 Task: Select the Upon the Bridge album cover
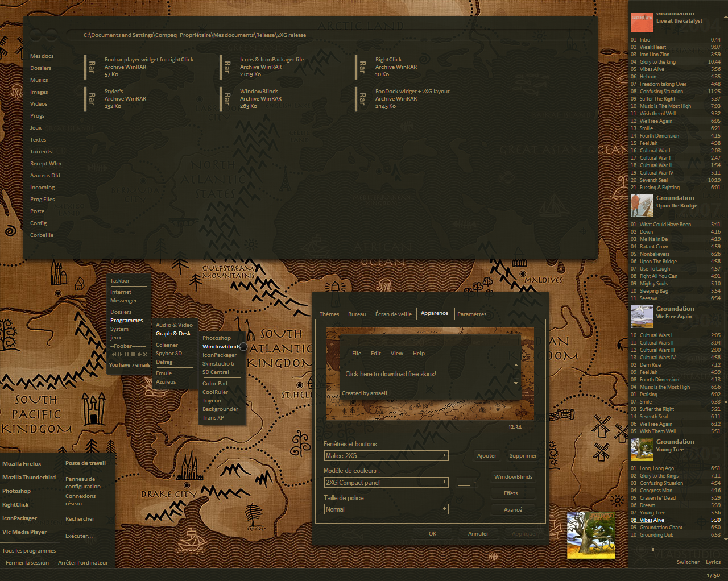[642, 206]
